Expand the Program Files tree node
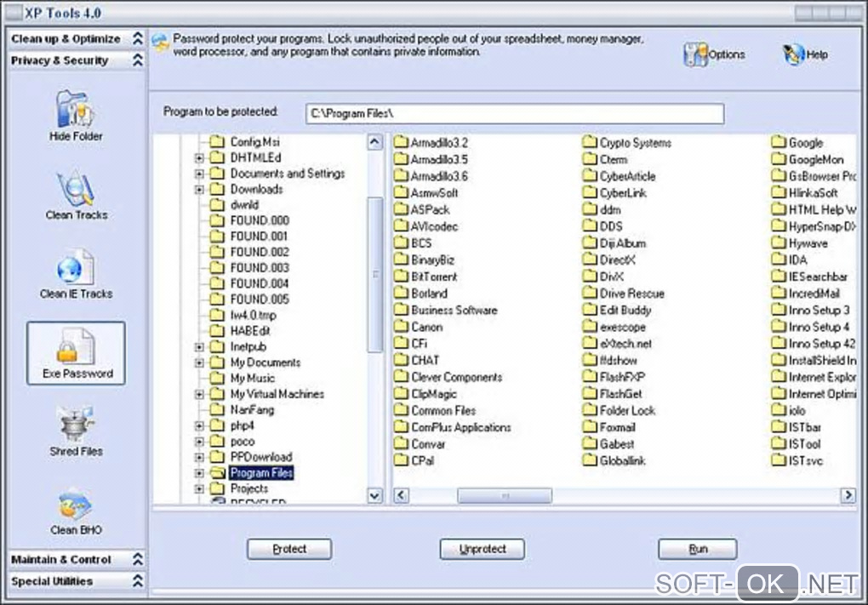 [199, 473]
